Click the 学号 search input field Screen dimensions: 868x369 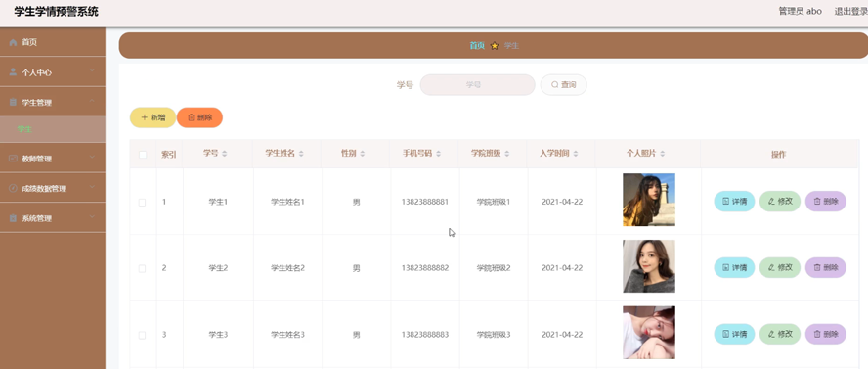coord(477,85)
